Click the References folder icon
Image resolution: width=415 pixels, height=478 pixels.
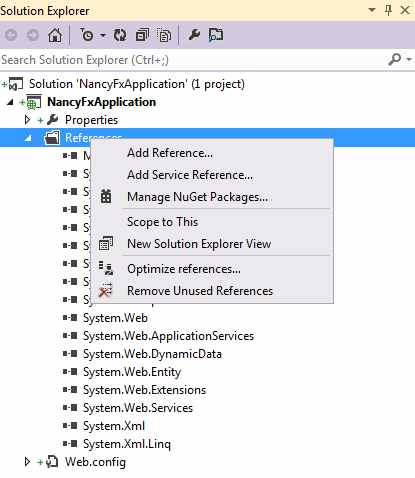pos(52,138)
